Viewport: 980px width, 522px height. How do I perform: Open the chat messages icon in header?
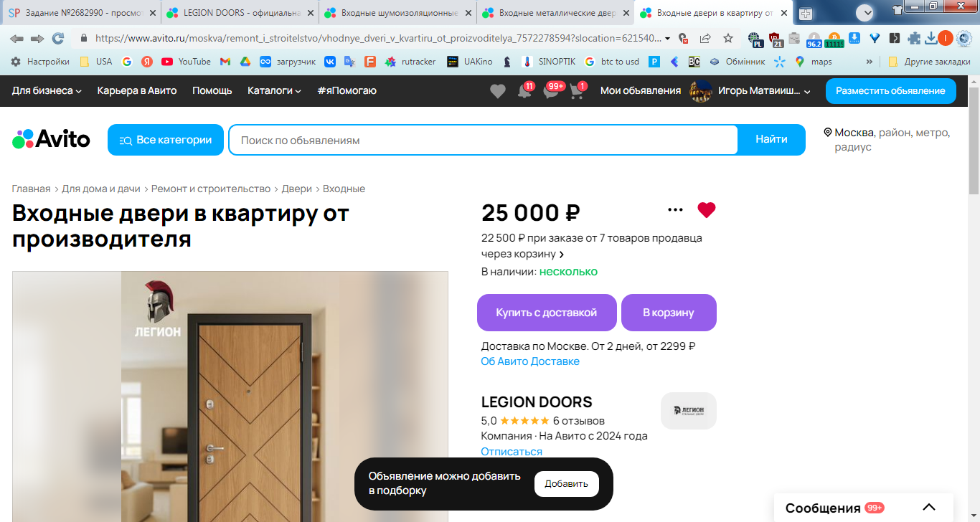pyautogui.click(x=552, y=91)
